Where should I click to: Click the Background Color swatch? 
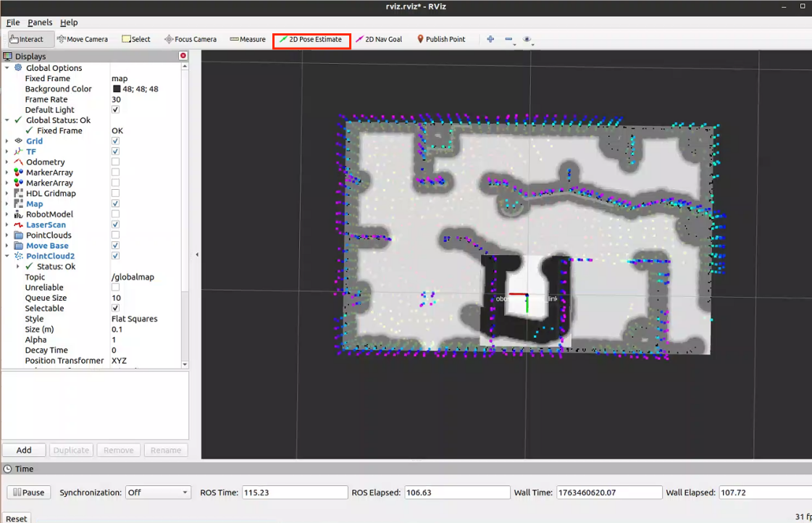point(116,89)
